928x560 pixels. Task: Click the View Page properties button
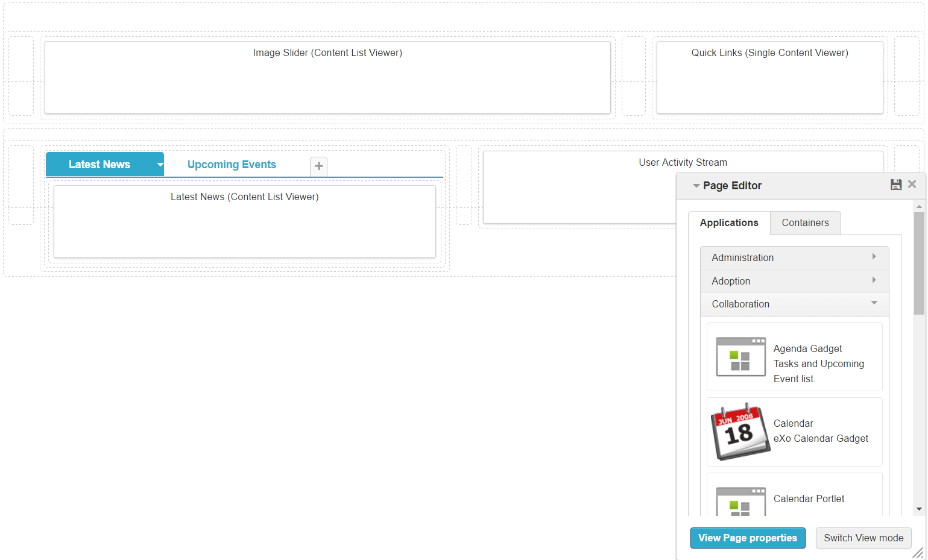pos(748,538)
